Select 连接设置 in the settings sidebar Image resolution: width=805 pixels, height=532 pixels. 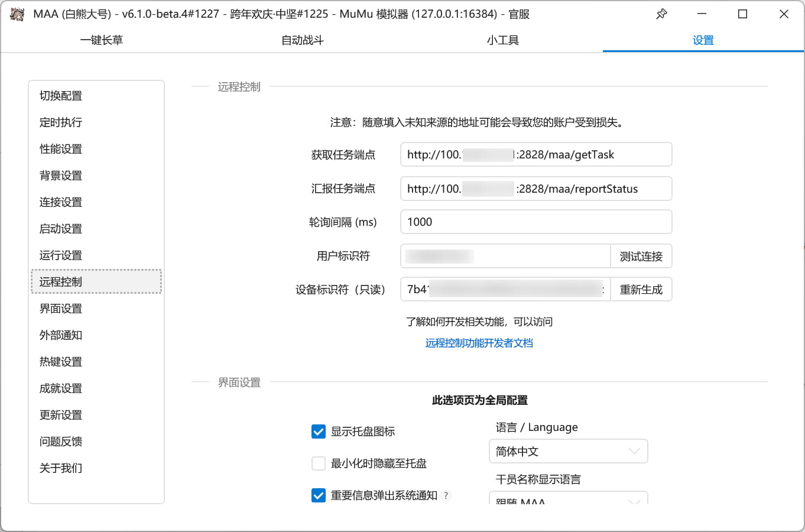point(61,202)
